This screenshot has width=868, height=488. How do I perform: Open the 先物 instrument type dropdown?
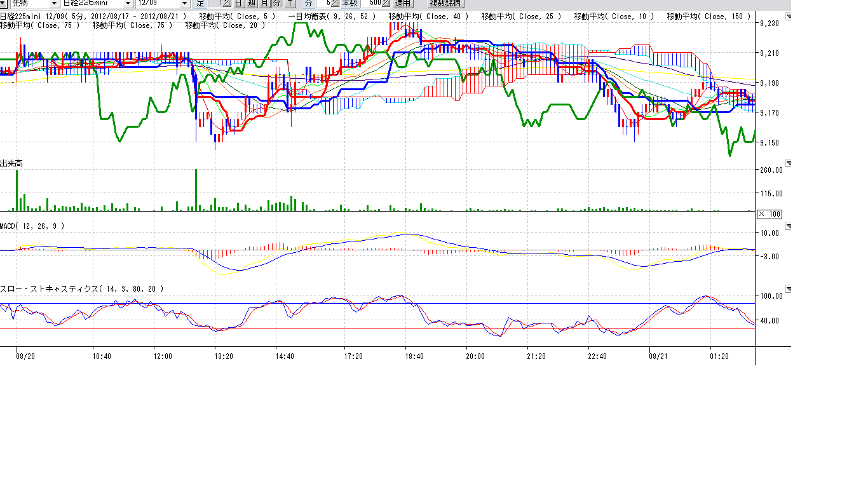(53, 3)
